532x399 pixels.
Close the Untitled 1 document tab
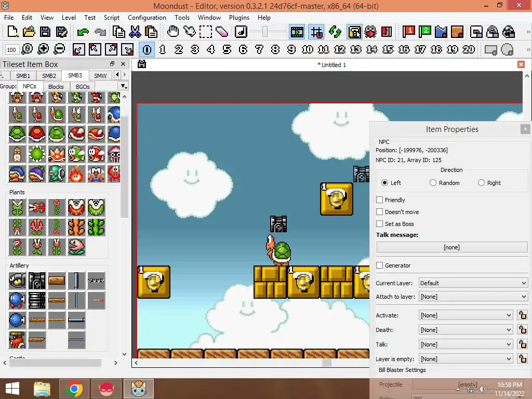coord(521,64)
